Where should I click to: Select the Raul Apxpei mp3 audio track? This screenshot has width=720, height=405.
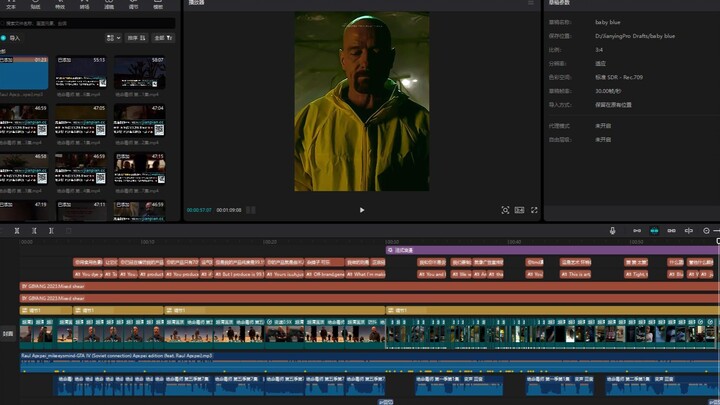coord(369,362)
